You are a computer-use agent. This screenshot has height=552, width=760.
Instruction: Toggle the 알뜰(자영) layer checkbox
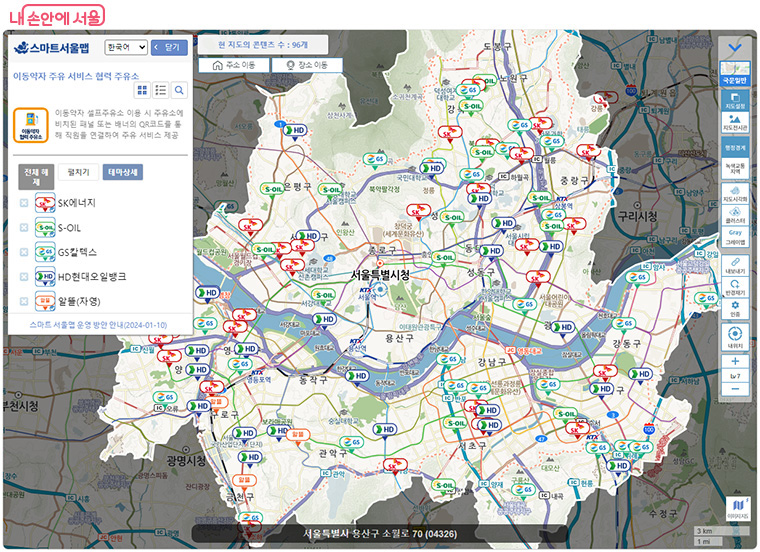(x=24, y=301)
